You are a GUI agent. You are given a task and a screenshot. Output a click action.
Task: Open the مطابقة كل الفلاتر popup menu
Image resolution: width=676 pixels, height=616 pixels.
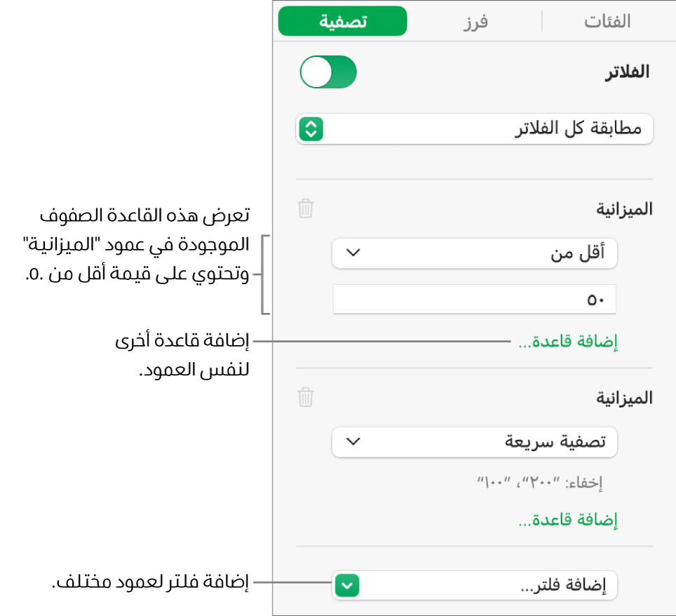click(474, 129)
